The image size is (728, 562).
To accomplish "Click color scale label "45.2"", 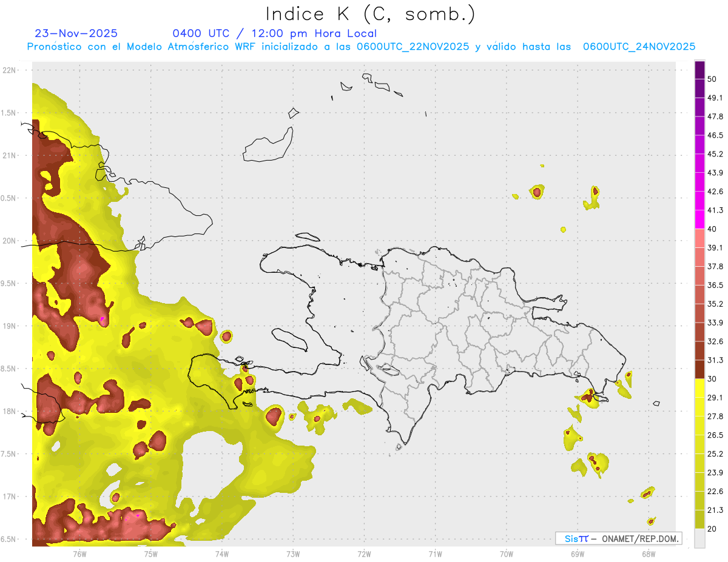I will (x=715, y=154).
